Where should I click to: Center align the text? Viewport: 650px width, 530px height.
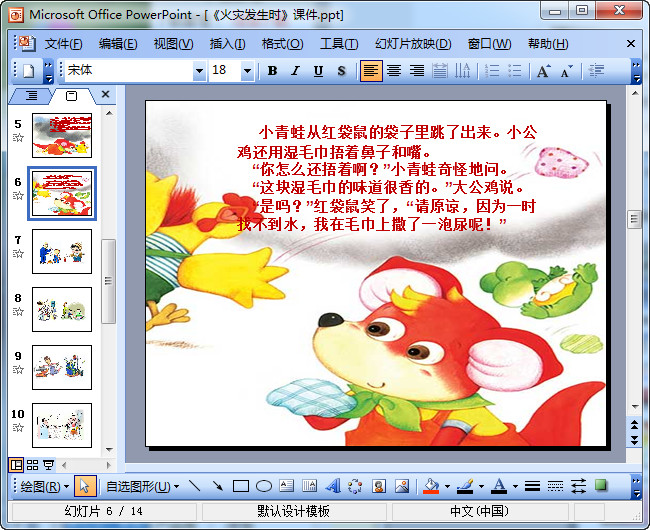(394, 71)
